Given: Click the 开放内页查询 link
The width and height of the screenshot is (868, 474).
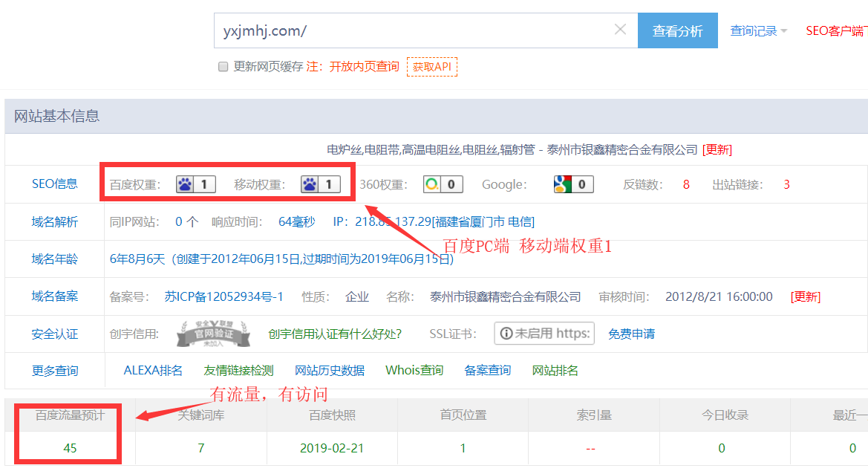Looking at the screenshot, I should tap(364, 66).
